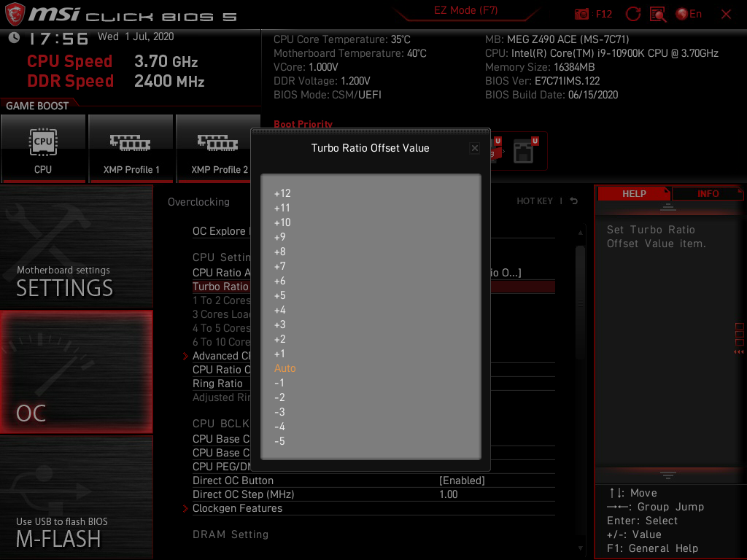The width and height of the screenshot is (747, 560).
Task: Switch to EZ Mode with the F7 button
Action: pos(467,10)
